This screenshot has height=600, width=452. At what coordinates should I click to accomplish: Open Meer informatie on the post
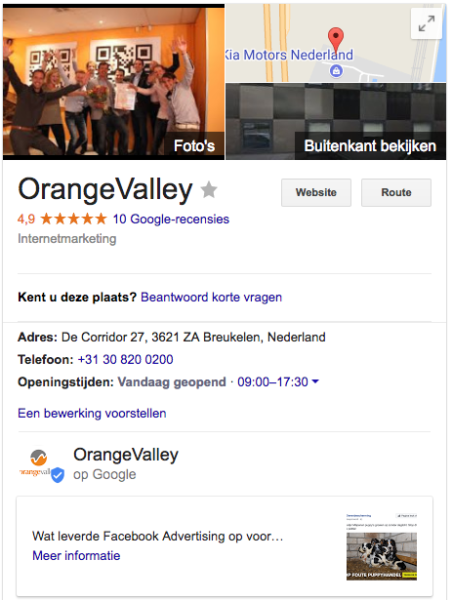tap(76, 556)
